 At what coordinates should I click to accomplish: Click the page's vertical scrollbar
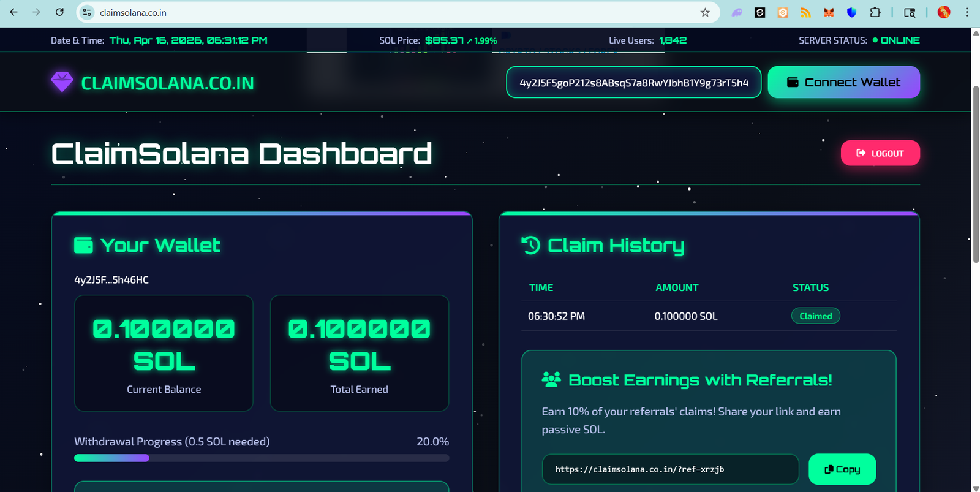(x=976, y=175)
